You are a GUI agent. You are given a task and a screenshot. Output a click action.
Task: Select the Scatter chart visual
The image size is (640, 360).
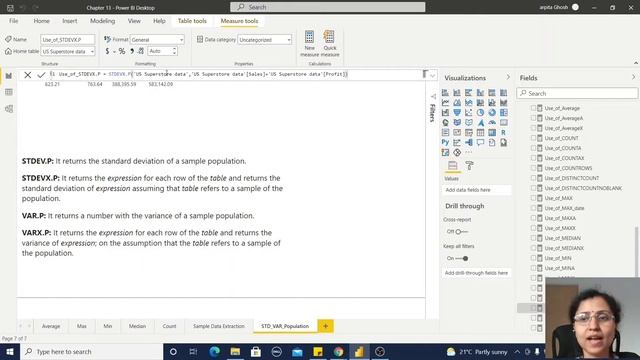(469, 113)
